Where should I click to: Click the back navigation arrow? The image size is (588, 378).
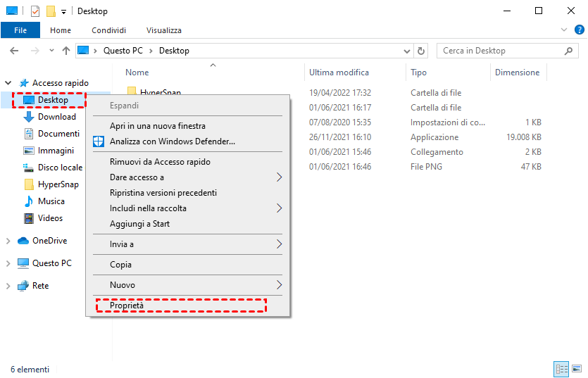click(x=14, y=51)
